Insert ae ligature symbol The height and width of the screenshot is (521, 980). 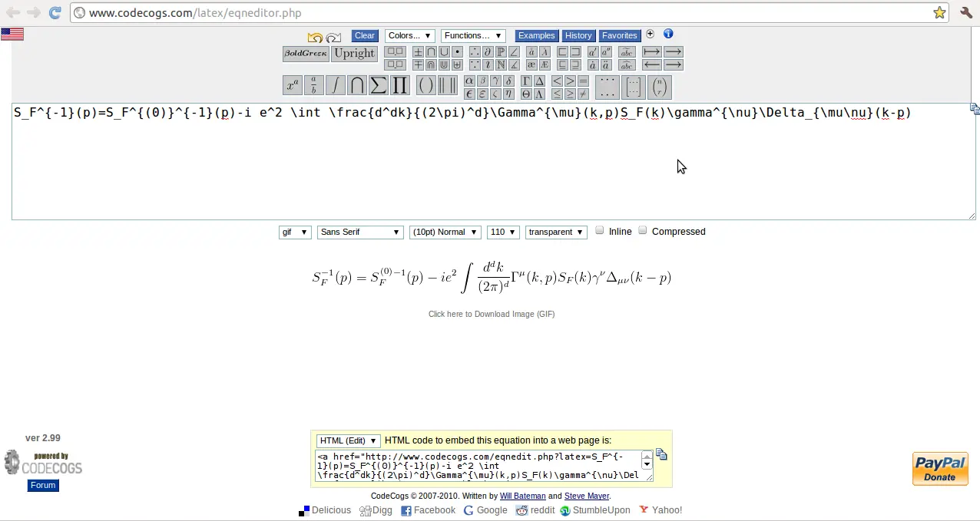[531, 64]
